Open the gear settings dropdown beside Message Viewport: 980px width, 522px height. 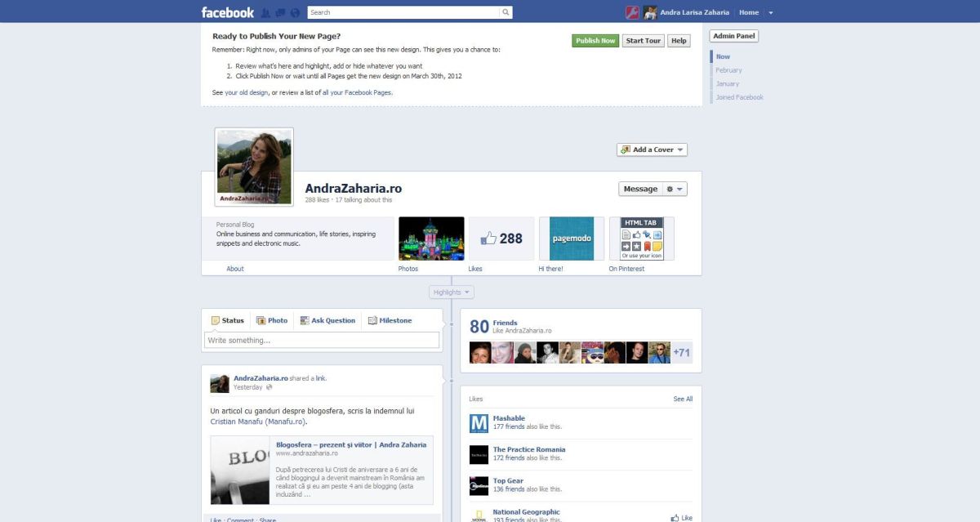pos(675,189)
